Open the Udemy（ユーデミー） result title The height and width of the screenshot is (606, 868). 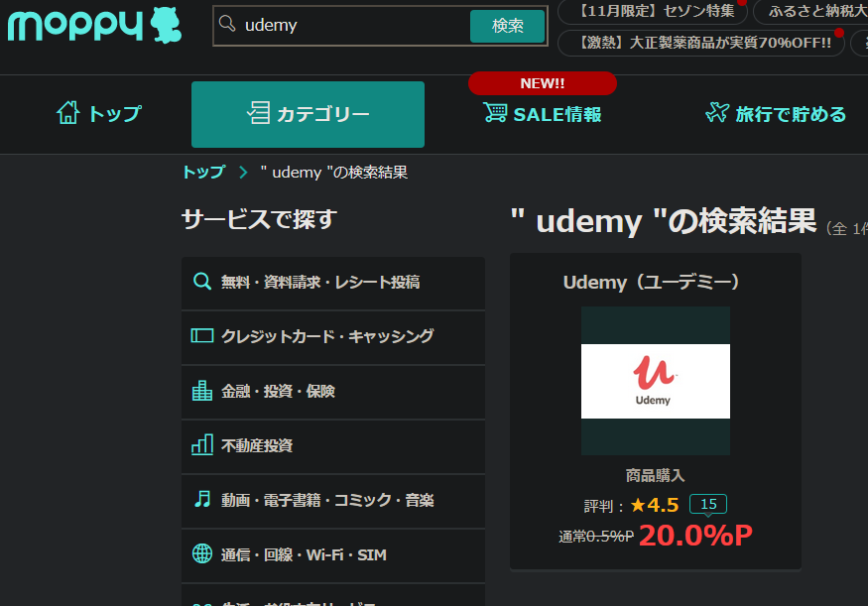click(x=651, y=283)
